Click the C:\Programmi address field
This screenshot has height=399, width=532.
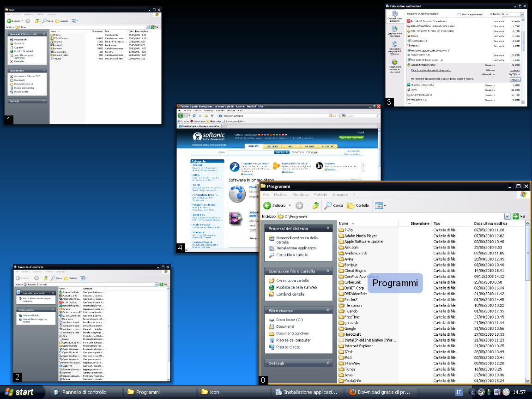click(x=390, y=216)
